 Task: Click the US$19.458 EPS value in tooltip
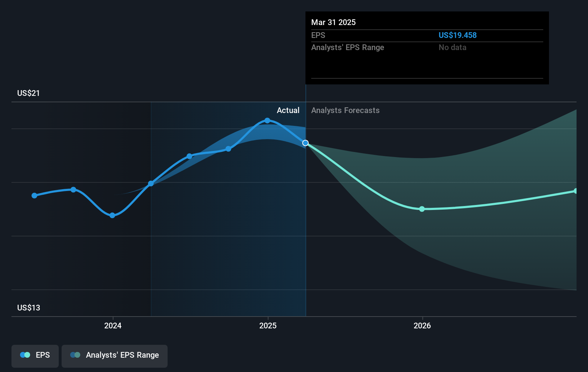458,35
